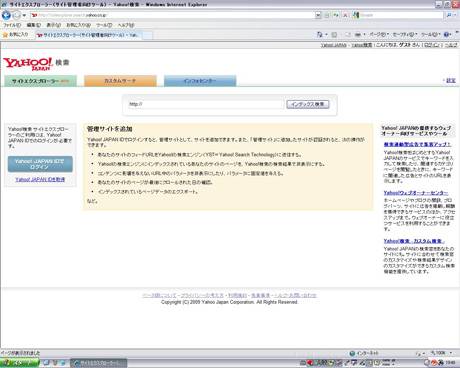Viewport: 460px width, 368px height.
Task: Click the 利用規約 footer link
Action: pyautogui.click(x=237, y=295)
